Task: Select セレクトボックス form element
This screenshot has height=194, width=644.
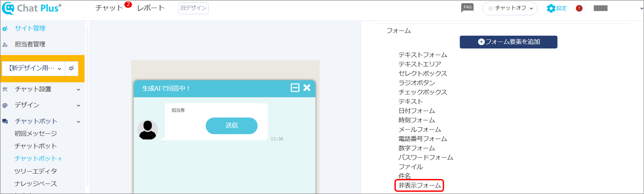Action: coord(423,74)
